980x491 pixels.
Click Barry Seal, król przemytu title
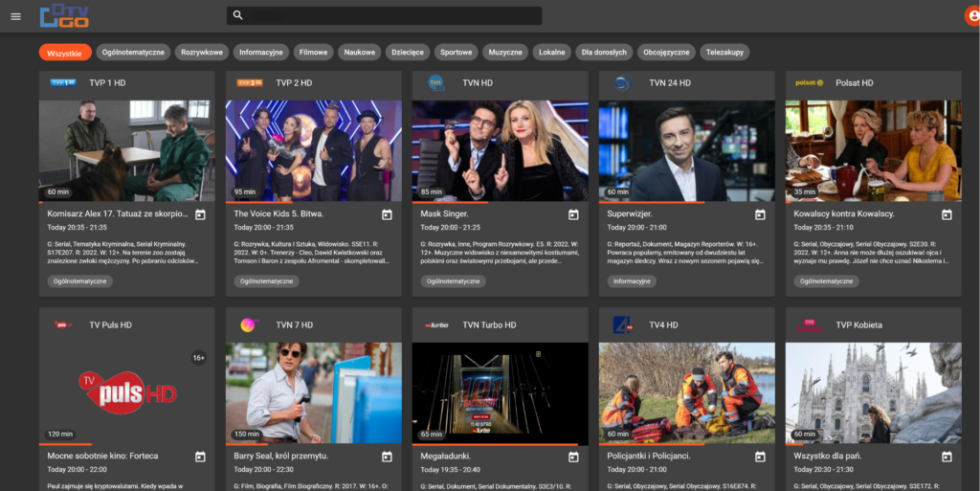tap(280, 456)
